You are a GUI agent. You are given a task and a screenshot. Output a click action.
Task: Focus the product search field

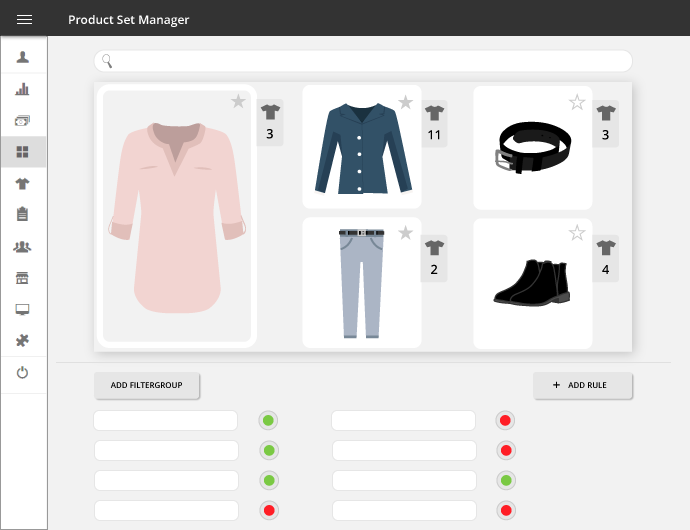[x=363, y=61]
